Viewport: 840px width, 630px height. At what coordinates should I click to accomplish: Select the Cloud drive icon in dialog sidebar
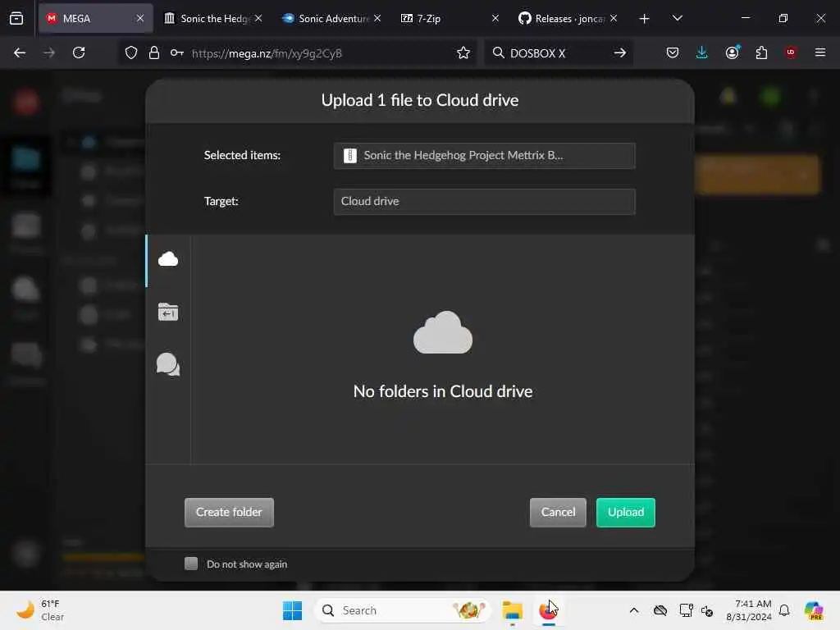tap(167, 260)
